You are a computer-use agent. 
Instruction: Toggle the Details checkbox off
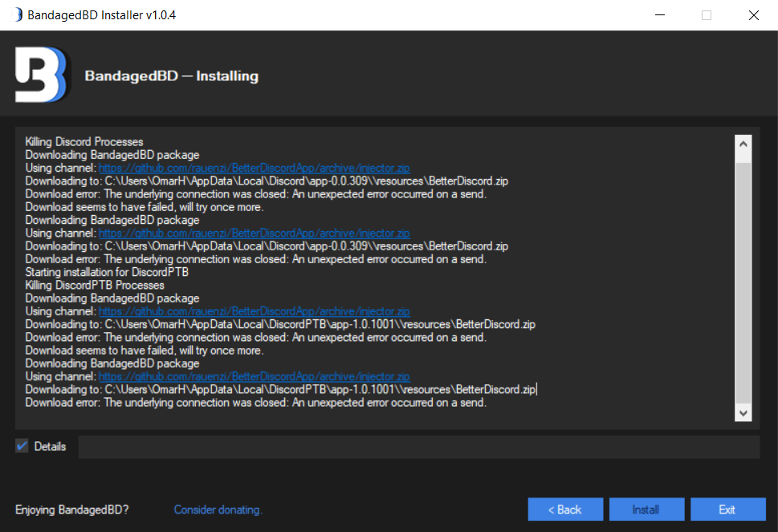pos(21,446)
